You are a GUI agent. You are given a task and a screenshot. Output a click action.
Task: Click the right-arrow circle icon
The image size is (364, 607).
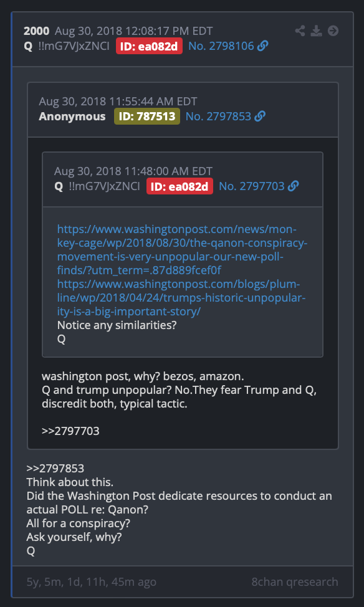pos(333,31)
